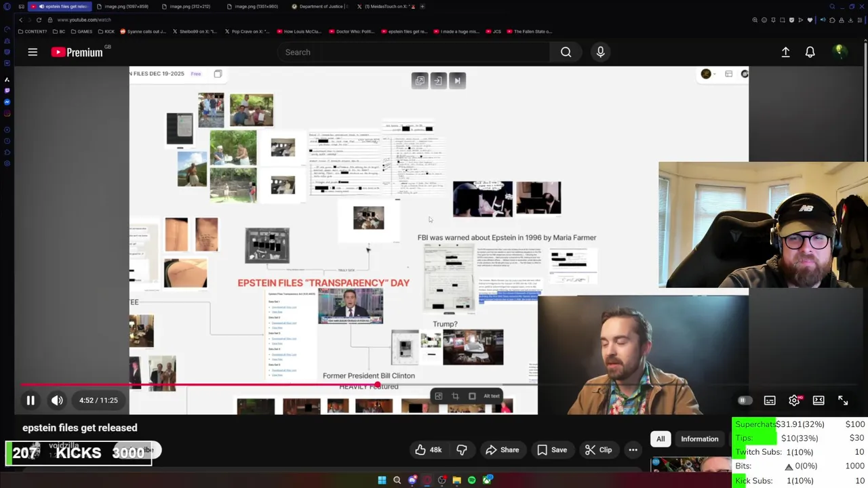This screenshot has width=868, height=488.
Task: Open the YouTube account avatar menu
Action: tap(840, 52)
